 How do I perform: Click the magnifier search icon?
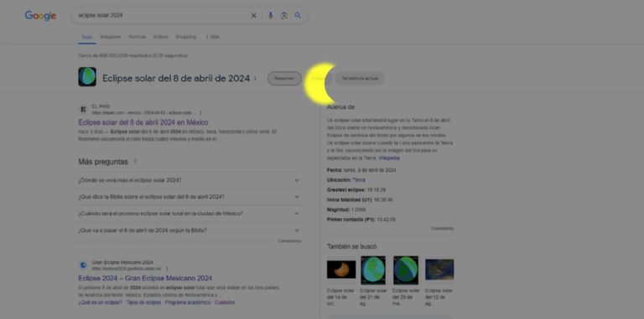(x=298, y=16)
